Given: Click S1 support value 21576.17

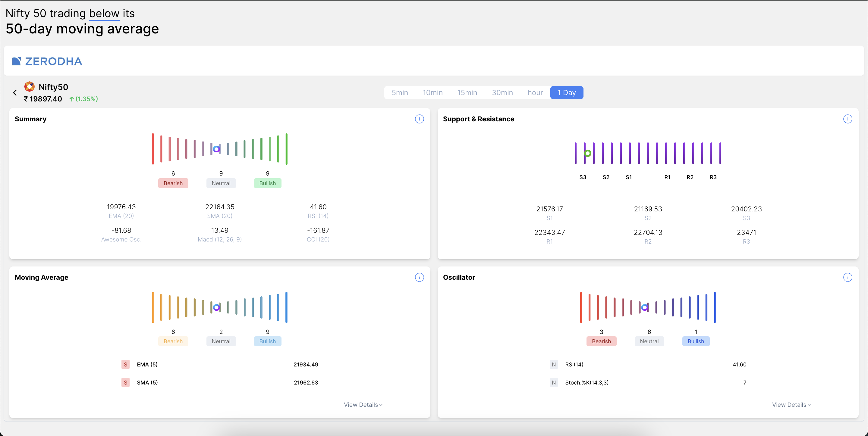Looking at the screenshot, I should 549,209.
